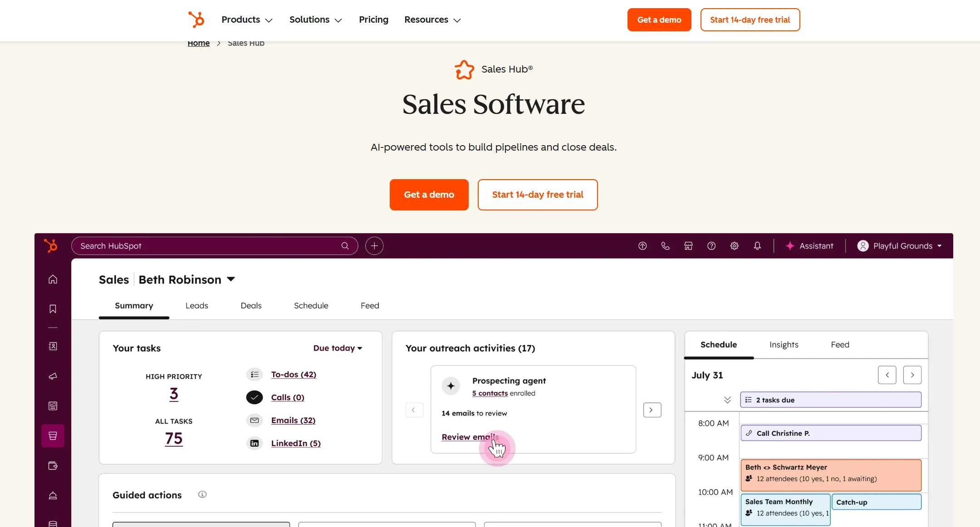Click the Prospecting agent sparkle icon

click(x=451, y=386)
